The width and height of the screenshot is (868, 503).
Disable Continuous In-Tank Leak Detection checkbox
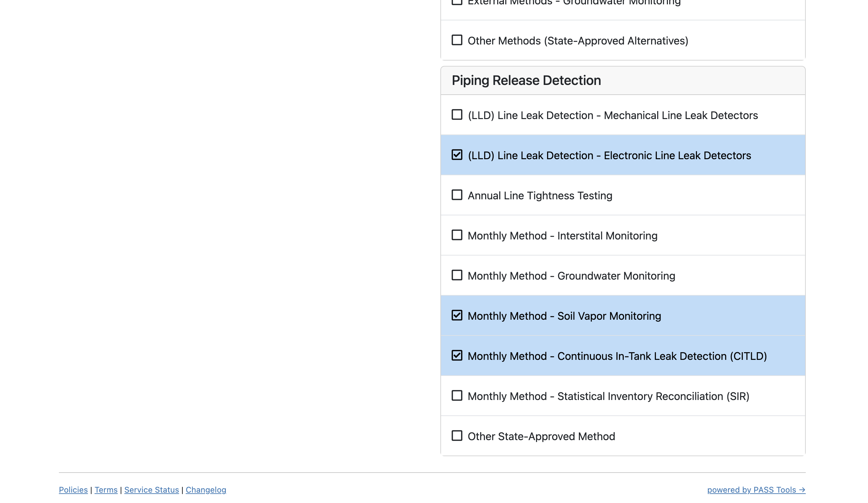[457, 355]
